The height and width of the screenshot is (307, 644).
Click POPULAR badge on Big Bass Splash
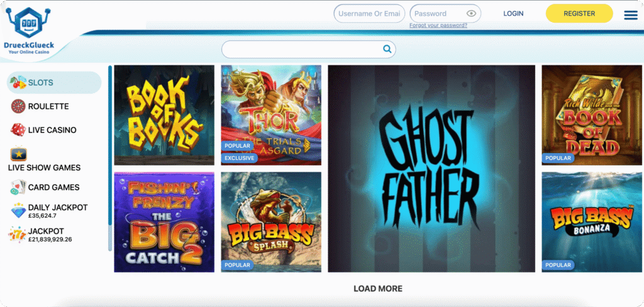237,265
